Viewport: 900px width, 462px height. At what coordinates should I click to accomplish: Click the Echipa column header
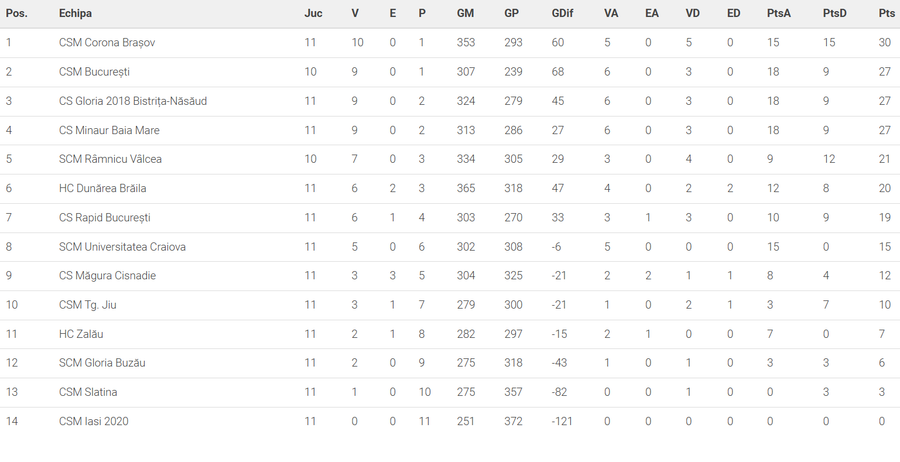75,13
